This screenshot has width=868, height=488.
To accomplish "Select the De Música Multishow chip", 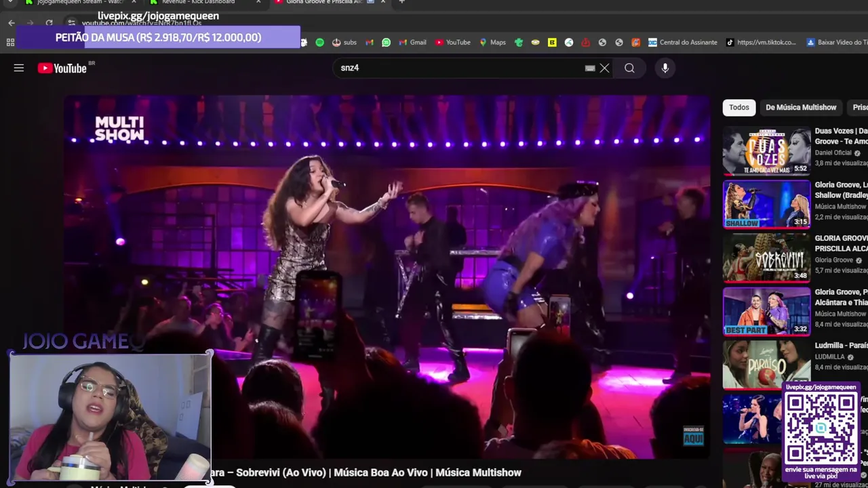I will click(x=800, y=107).
